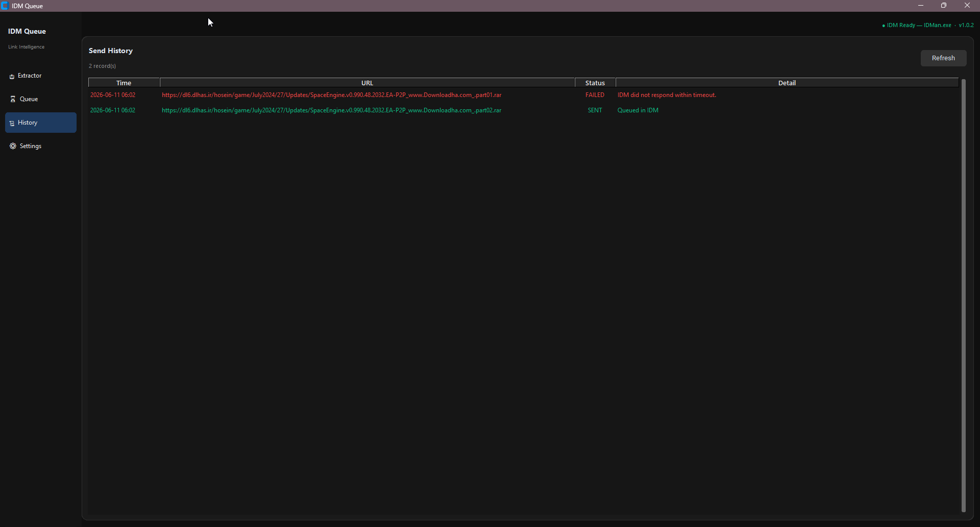
Task: Sort by the Detail column header
Action: click(787, 83)
